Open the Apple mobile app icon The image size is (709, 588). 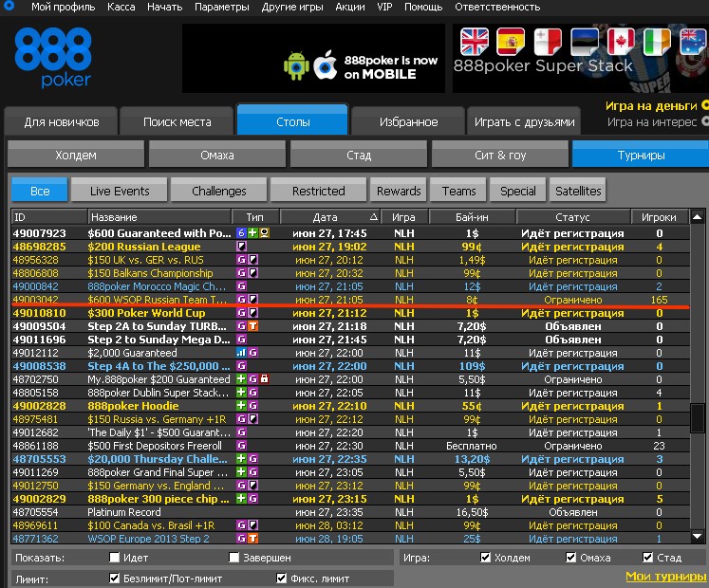(326, 64)
